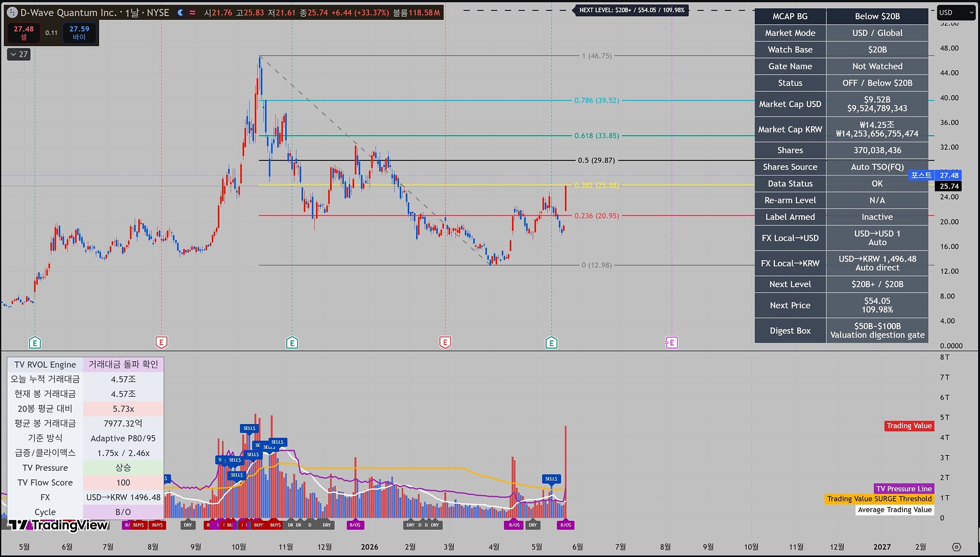The image size is (980, 557).
Task: Open symbol search via D-Wave Quantum Inc. title
Action: click(x=94, y=13)
